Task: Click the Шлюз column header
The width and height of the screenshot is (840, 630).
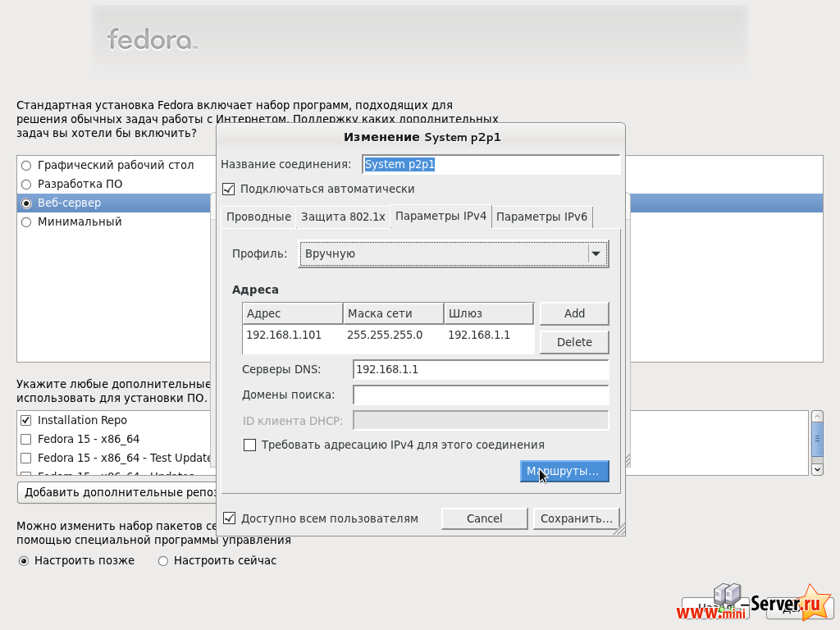Action: pos(489,313)
